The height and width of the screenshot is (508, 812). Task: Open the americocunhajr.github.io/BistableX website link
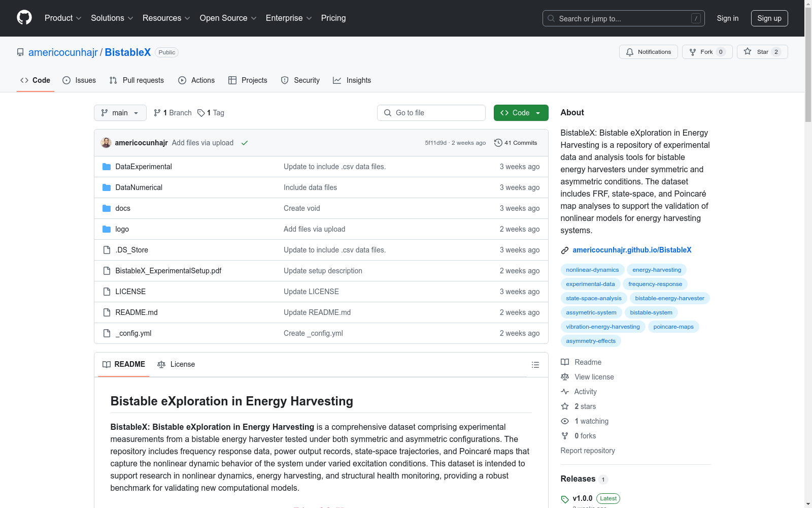[632, 250]
